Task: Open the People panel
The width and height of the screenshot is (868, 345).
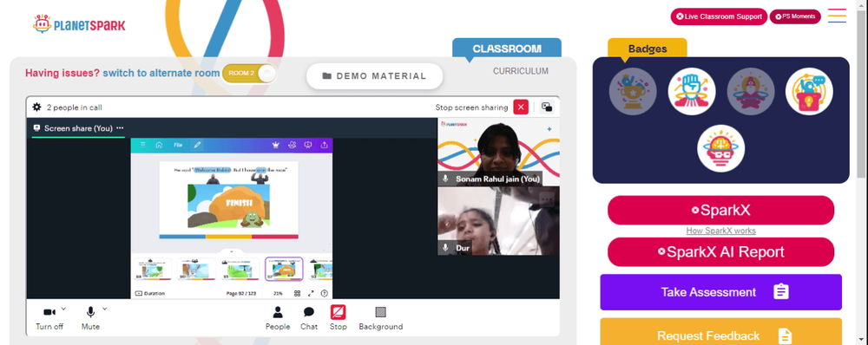Action: 278,319
